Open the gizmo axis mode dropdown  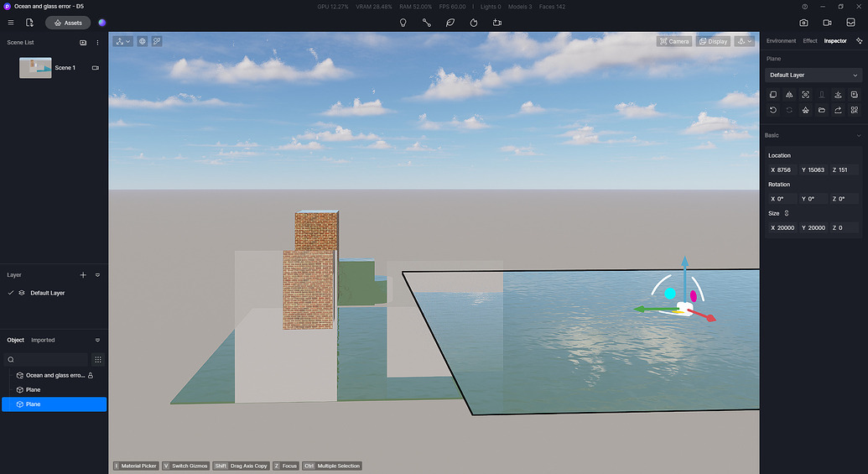(x=123, y=42)
